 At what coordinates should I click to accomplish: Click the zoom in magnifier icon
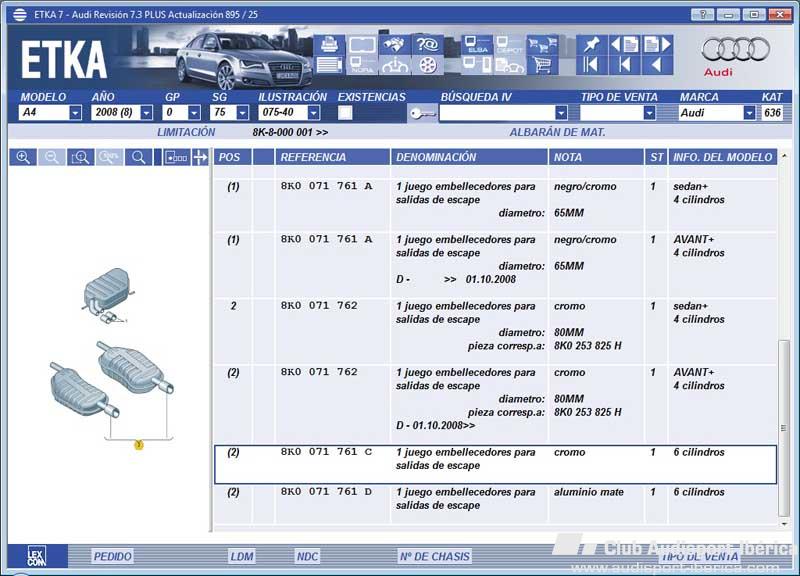coord(23,157)
